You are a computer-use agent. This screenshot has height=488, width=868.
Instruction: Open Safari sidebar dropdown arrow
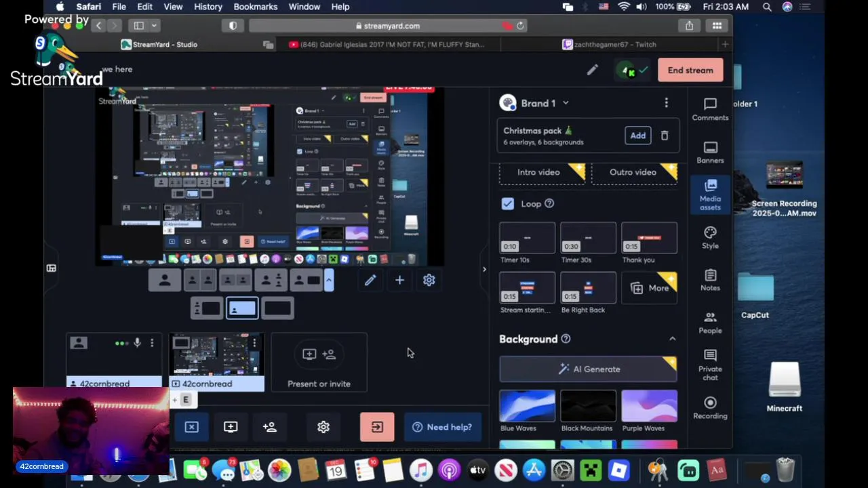[x=155, y=26]
